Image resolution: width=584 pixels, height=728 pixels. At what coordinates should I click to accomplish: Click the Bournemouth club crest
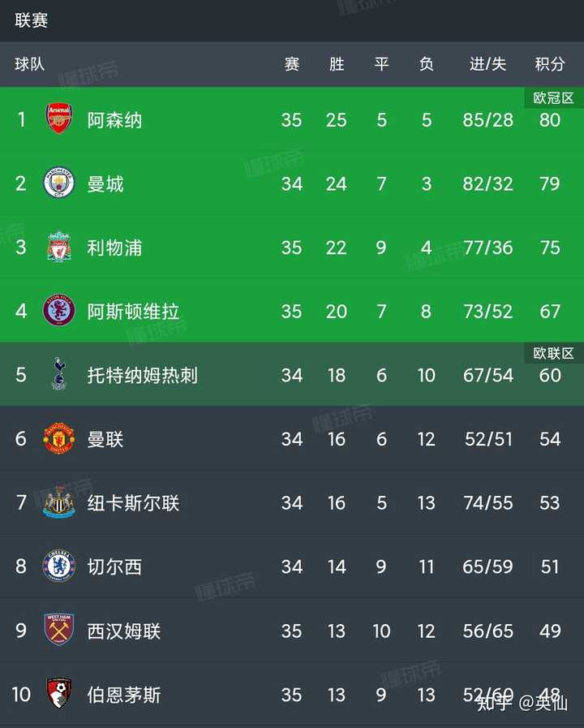(x=59, y=693)
